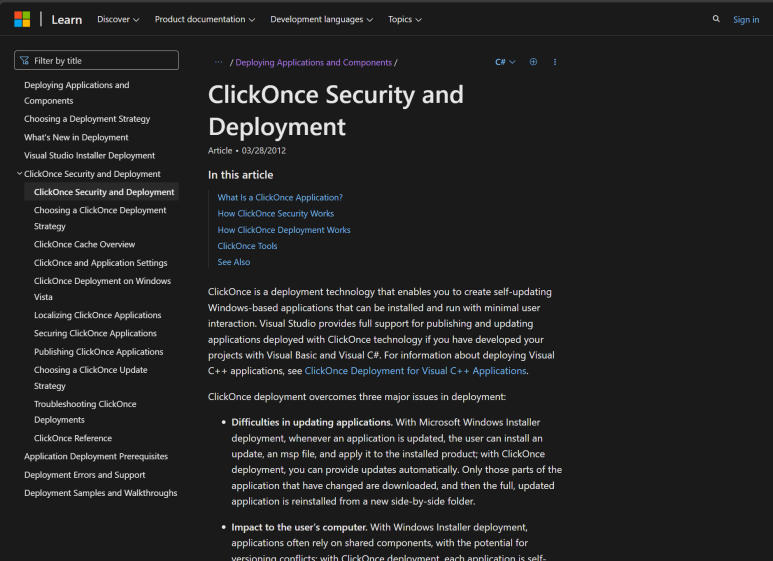
Task: Select ClickOnce Cache Overview in sidebar
Action: 84,245
